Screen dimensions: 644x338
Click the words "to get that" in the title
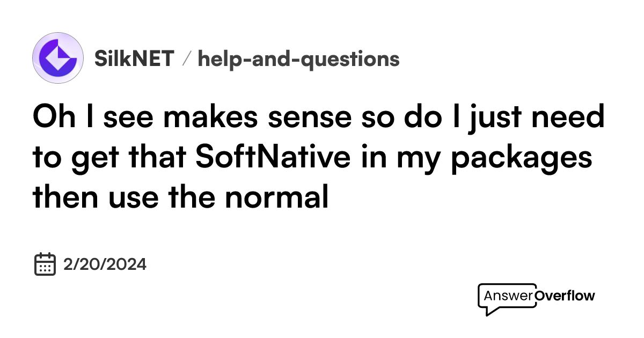pyautogui.click(x=109, y=158)
